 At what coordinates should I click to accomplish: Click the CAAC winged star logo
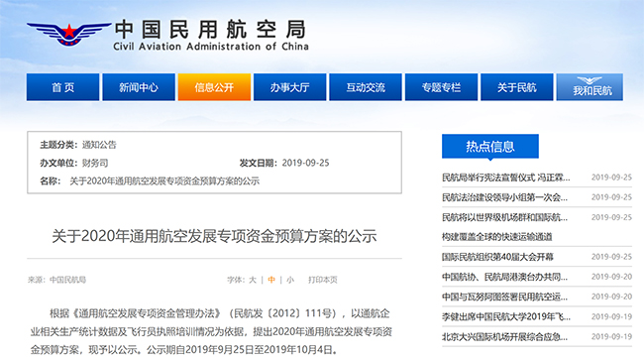click(x=68, y=34)
